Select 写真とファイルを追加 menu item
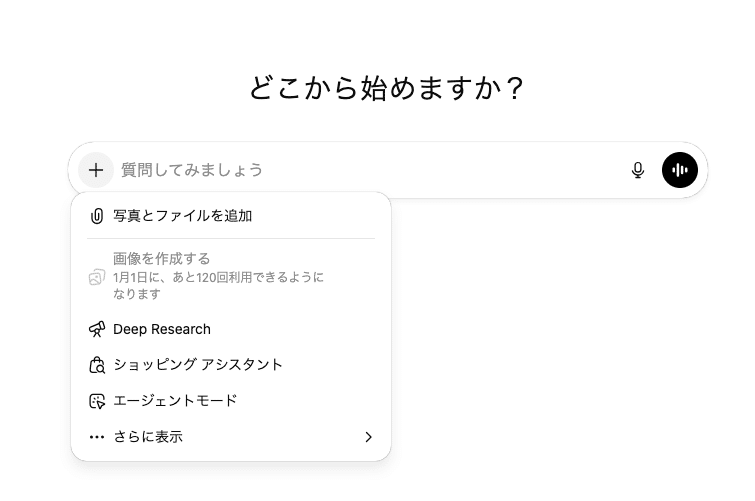 (183, 216)
